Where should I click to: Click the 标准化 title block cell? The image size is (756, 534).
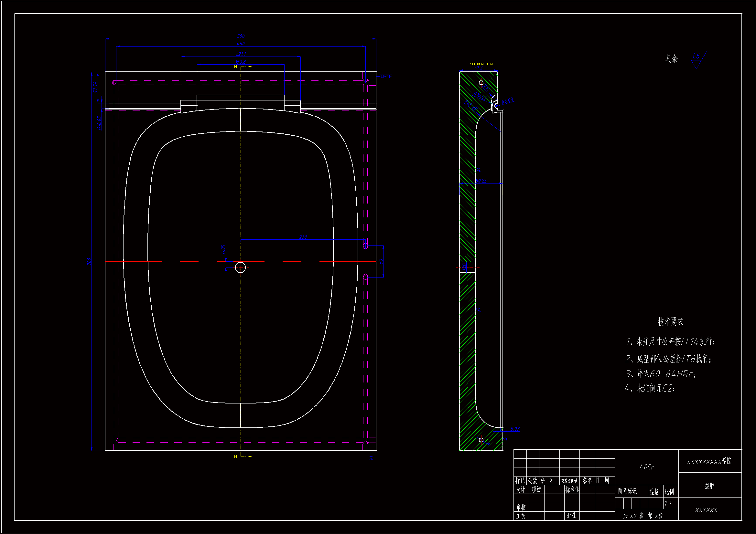coord(572,490)
